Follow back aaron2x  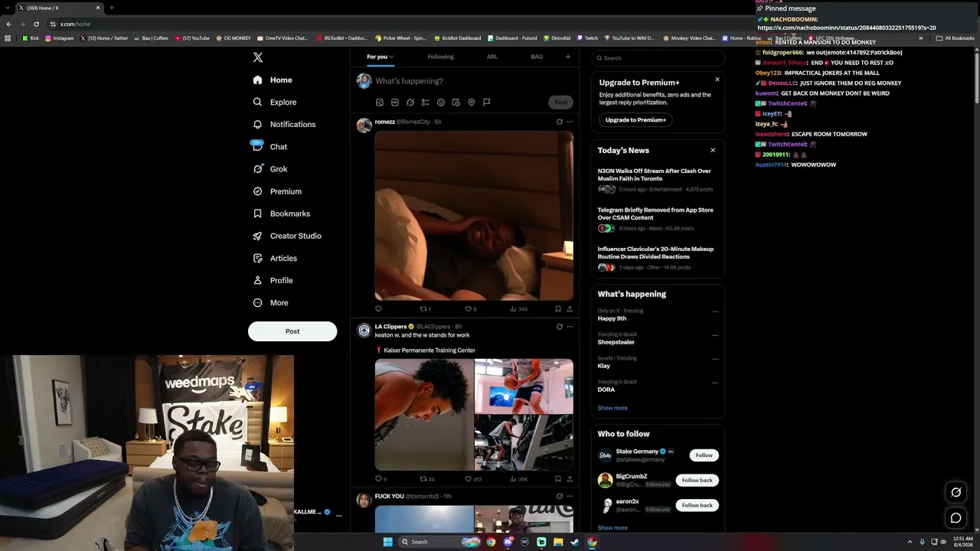pos(697,505)
